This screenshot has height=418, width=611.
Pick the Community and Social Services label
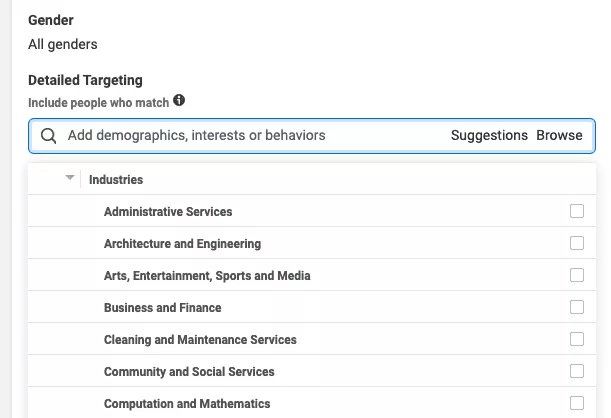pos(189,372)
